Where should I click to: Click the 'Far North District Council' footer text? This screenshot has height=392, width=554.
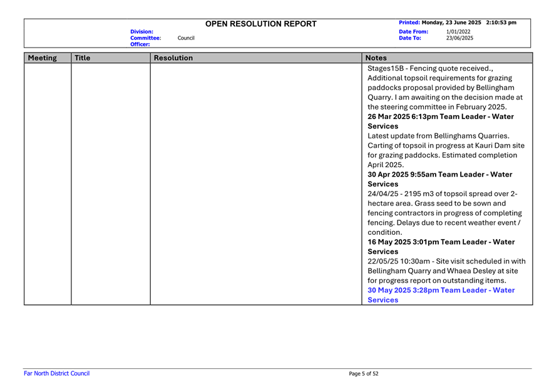point(56,373)
